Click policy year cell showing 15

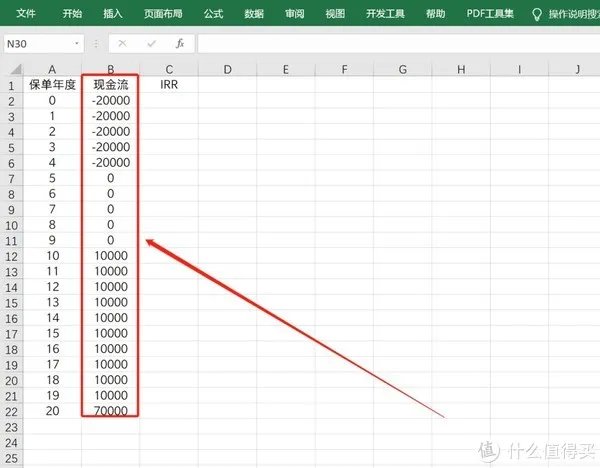tap(52, 333)
